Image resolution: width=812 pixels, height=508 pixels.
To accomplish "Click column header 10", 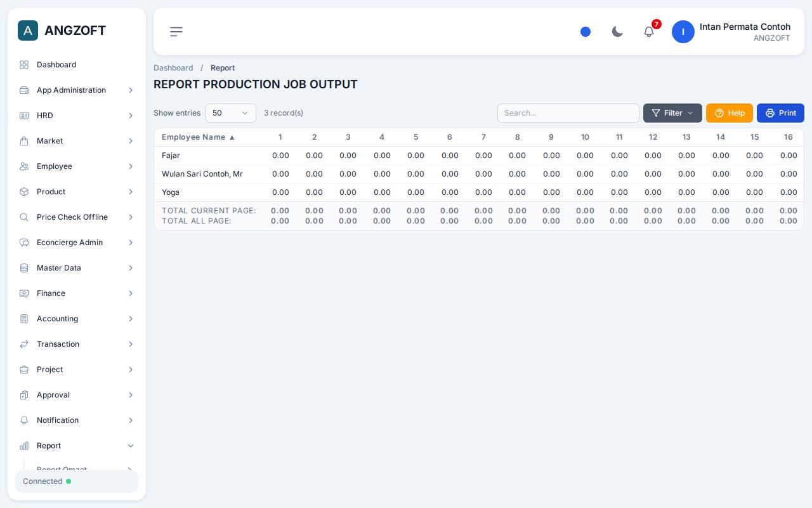I will (585, 137).
